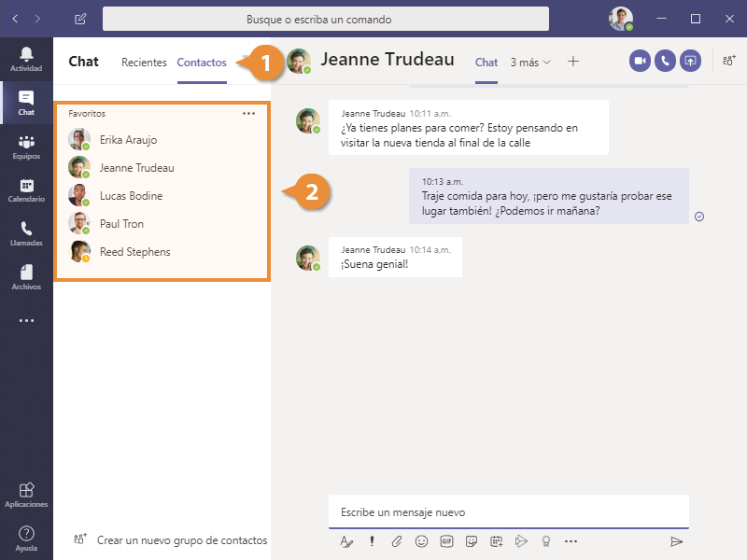The height and width of the screenshot is (560, 747).
Task: Open more compose options ellipsis
Action: coord(571,541)
